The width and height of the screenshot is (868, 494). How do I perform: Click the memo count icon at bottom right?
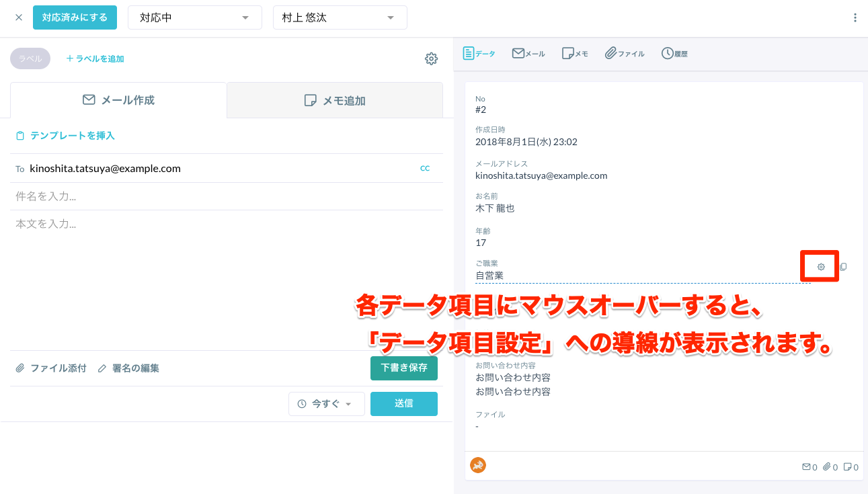[851, 466]
